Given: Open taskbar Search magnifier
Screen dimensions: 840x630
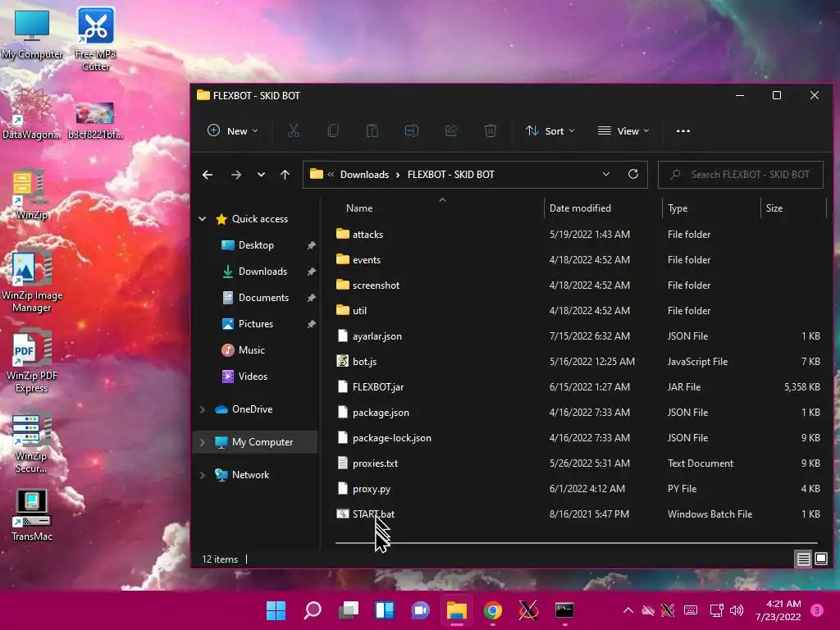Looking at the screenshot, I should point(313,610).
